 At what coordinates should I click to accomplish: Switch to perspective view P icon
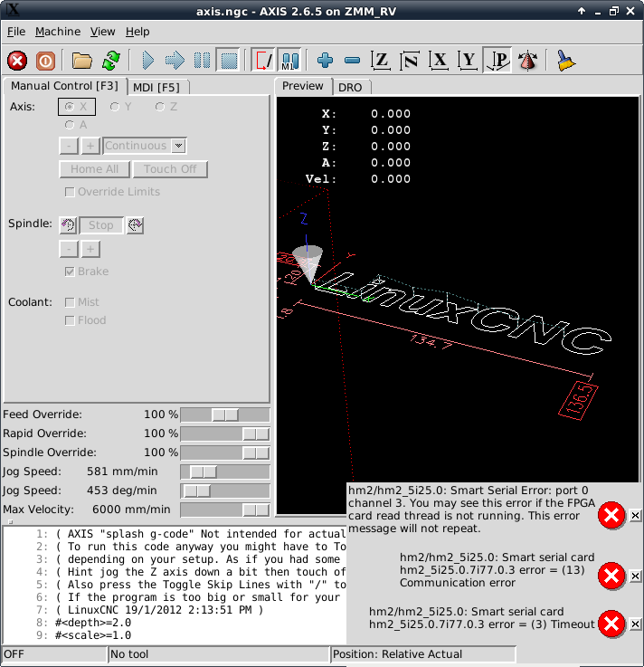497,61
